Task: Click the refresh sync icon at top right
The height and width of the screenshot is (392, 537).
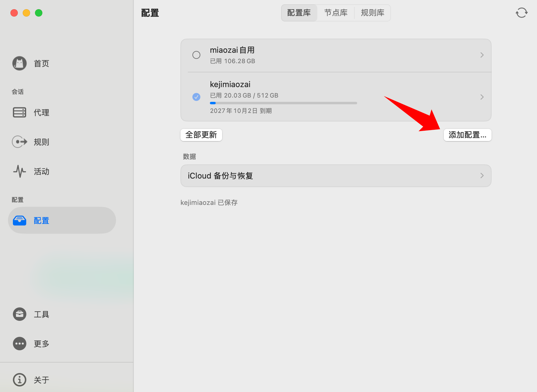Action: [x=521, y=13]
